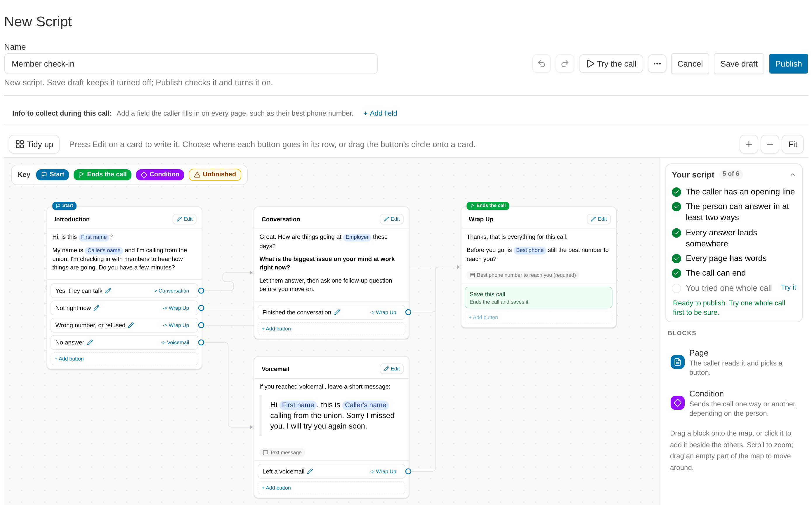Image resolution: width=812 pixels, height=505 pixels.
Task: Click the Page block icon
Action: click(677, 362)
